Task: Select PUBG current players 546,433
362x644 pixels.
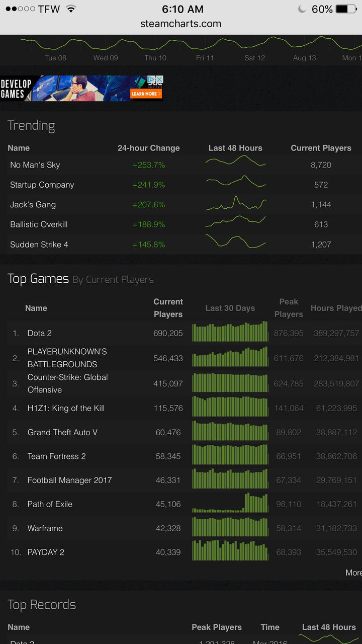Action: (168, 358)
